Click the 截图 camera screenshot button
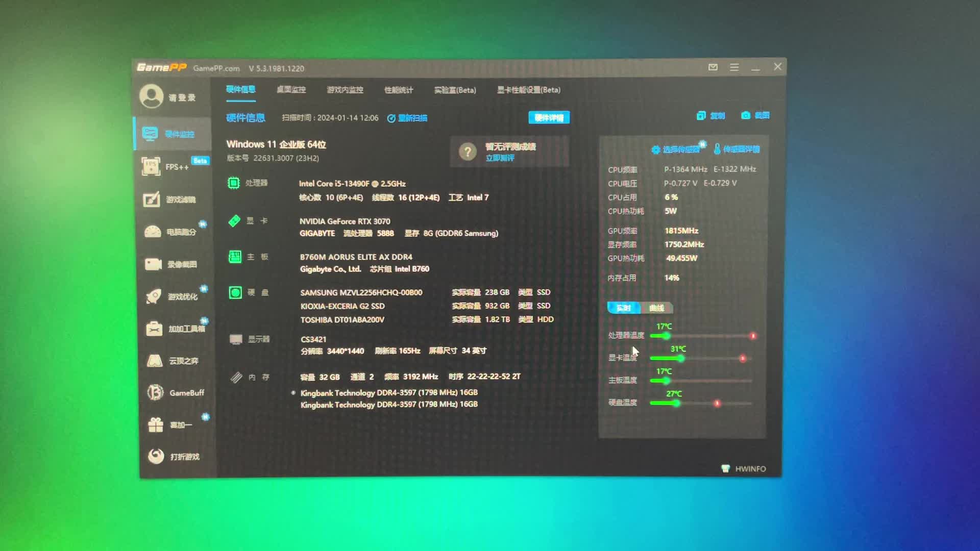The height and width of the screenshot is (551, 980). tap(755, 115)
